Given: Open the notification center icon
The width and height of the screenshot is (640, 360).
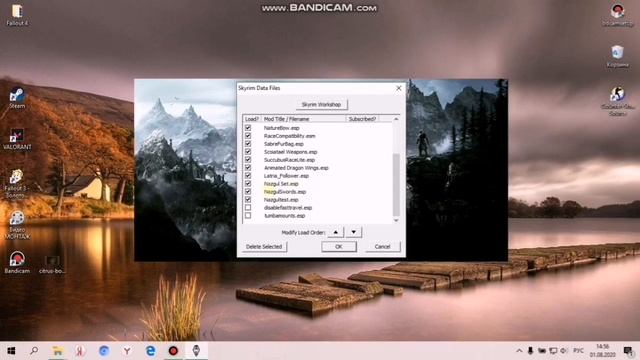Looking at the screenshot, I should click(628, 351).
